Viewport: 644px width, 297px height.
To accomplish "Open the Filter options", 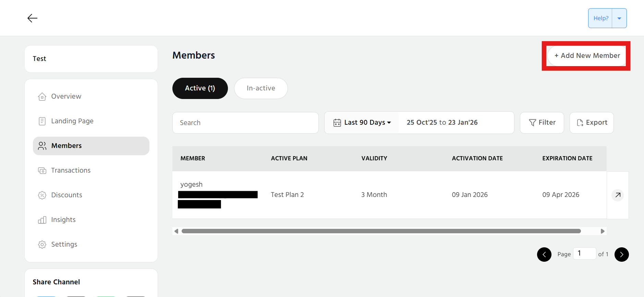I will [x=542, y=123].
